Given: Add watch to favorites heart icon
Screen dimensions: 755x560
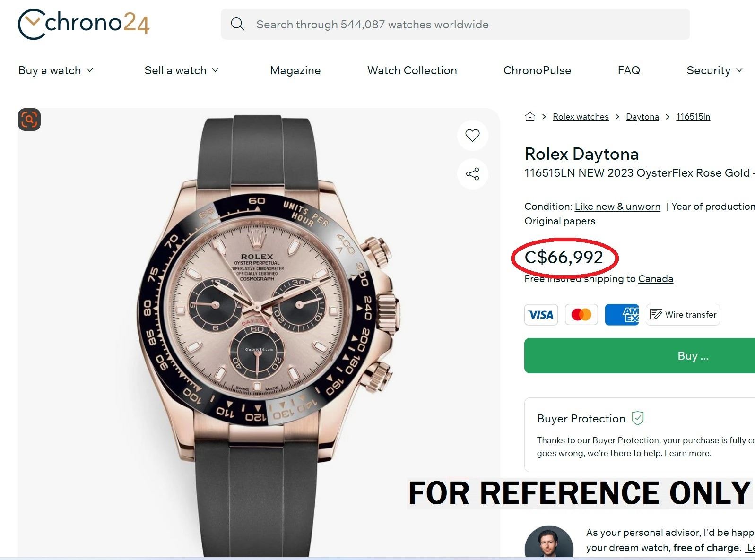Looking at the screenshot, I should [x=472, y=135].
